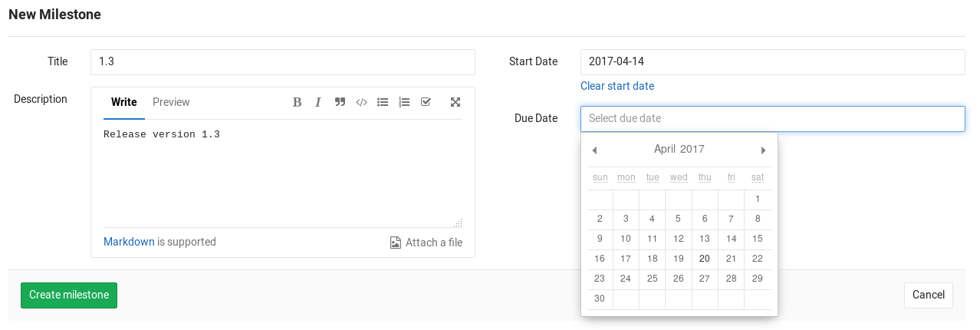The image size is (980, 330).
Task: Toggle full screen description editor
Action: coord(455,102)
